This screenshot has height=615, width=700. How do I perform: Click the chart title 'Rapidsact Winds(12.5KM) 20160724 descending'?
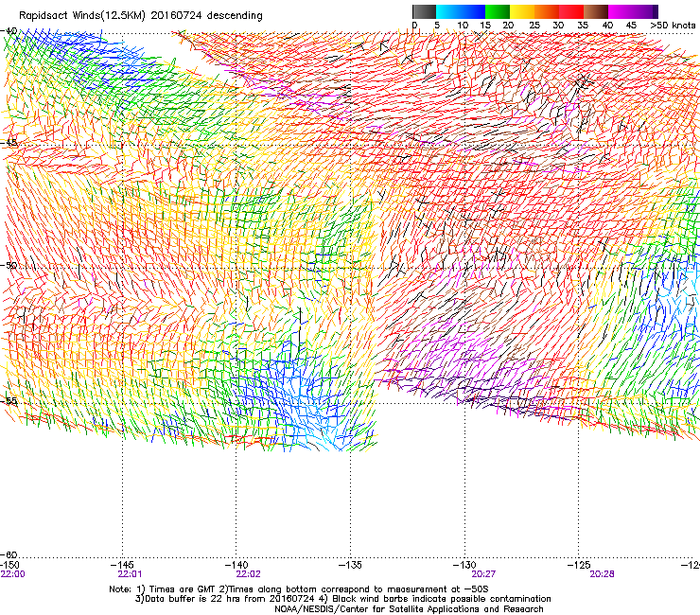point(141,16)
